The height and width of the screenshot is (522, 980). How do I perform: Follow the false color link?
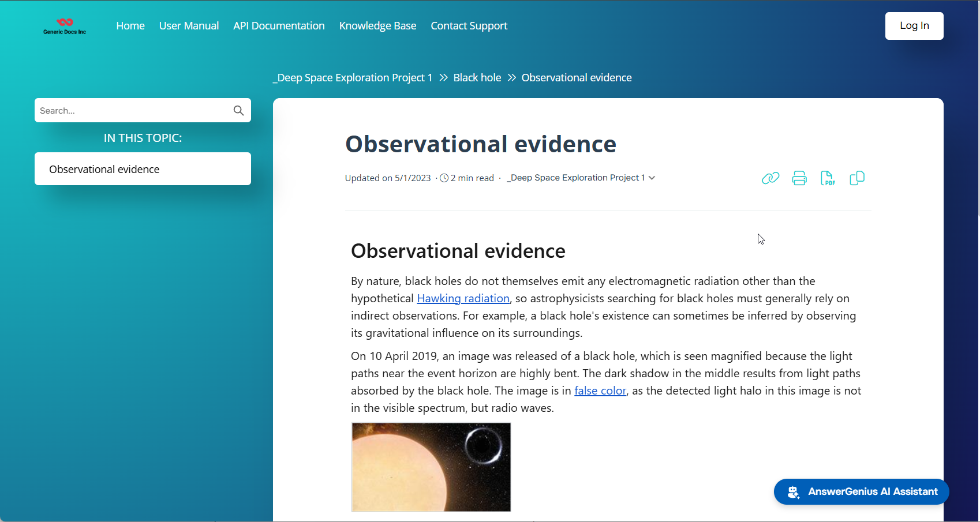point(600,390)
